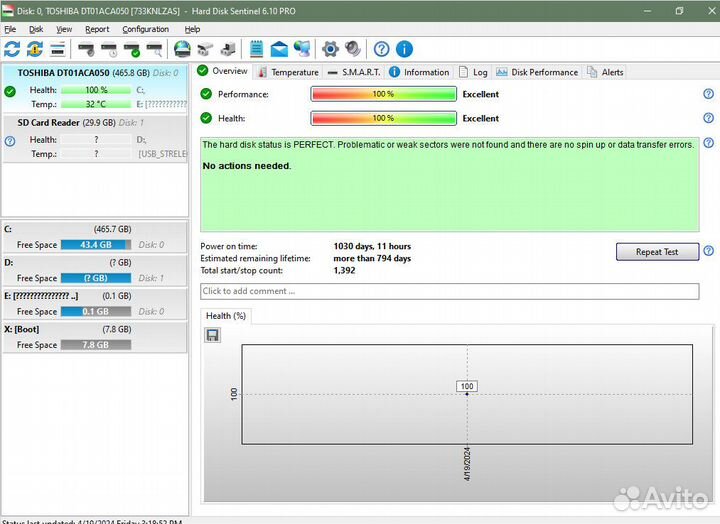Click the C: partition heading
Viewport: 720px width, 524px height.
tap(8, 229)
